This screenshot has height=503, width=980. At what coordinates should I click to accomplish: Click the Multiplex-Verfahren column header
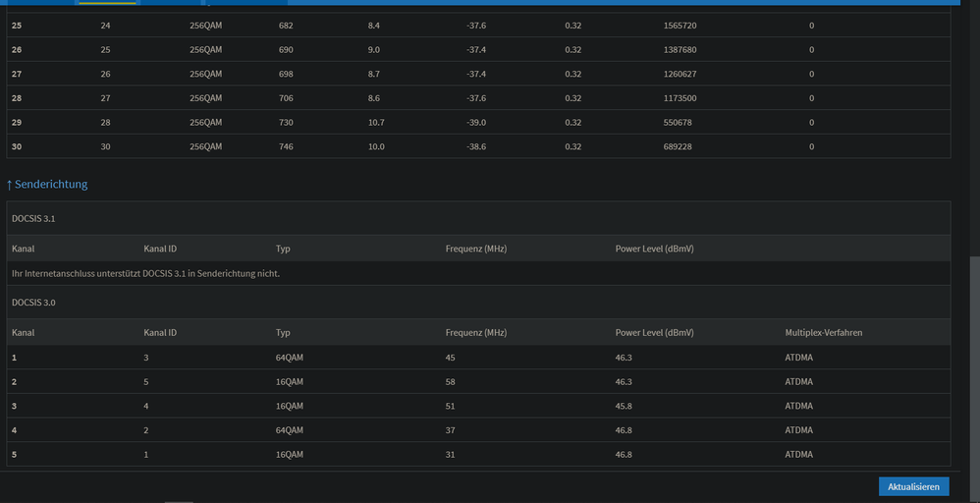click(x=824, y=333)
